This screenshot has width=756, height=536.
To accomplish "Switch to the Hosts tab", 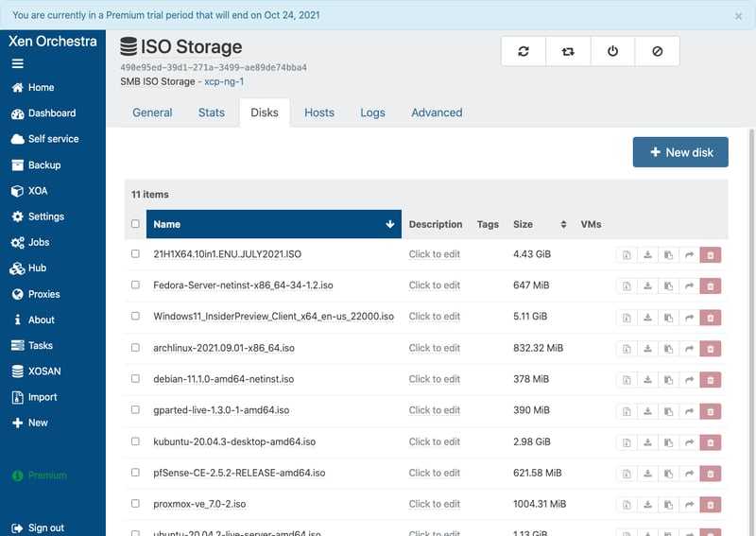I will pos(318,112).
